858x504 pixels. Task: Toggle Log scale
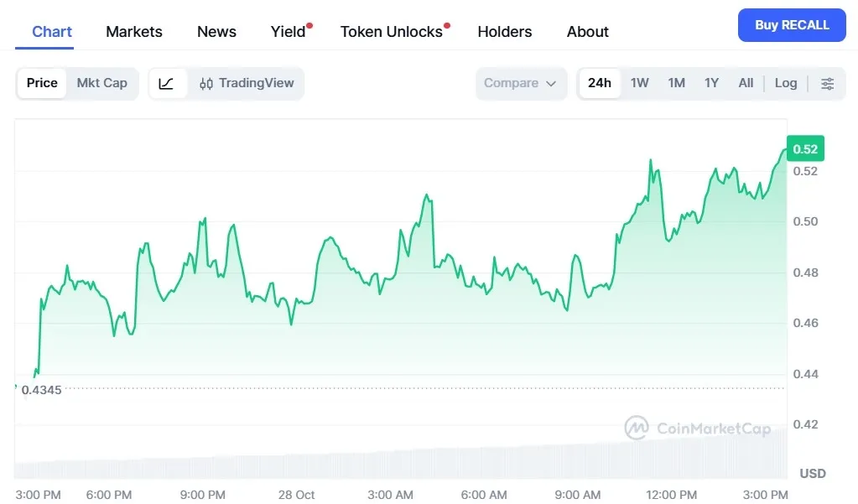pyautogui.click(x=786, y=83)
